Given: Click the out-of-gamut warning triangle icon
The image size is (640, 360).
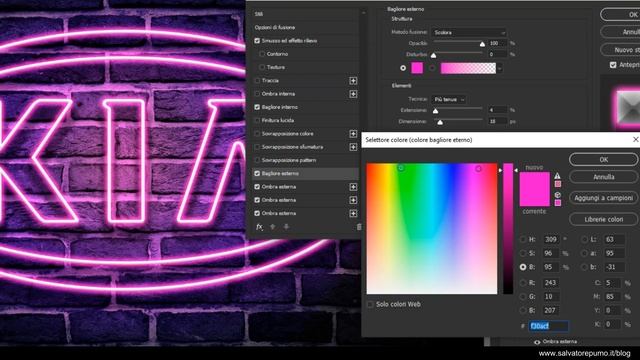Looking at the screenshot, I should coord(557,176).
